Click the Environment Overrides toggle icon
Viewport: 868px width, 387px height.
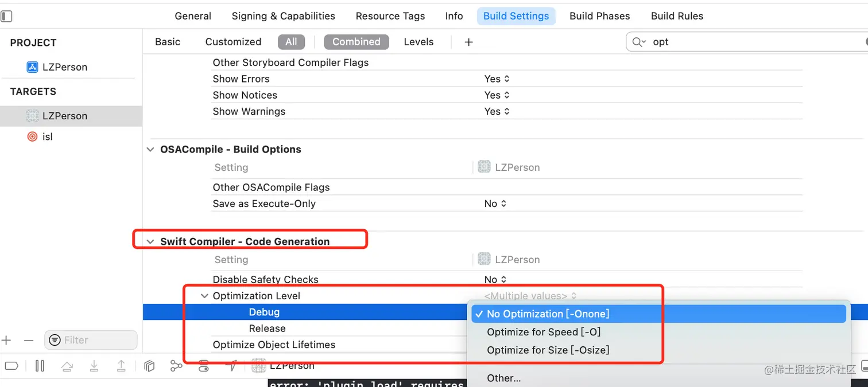coord(204,366)
